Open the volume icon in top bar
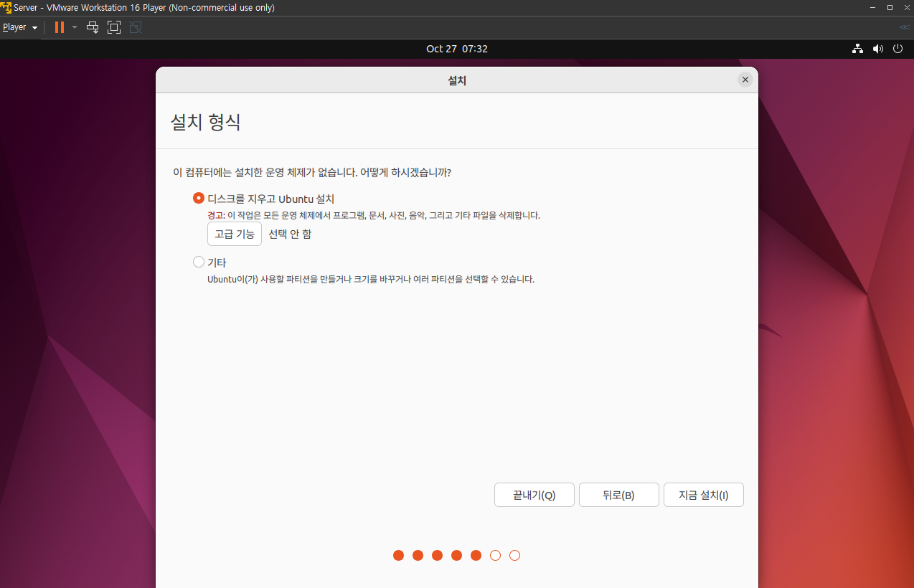Screen dimensions: 914x588 click(877, 49)
